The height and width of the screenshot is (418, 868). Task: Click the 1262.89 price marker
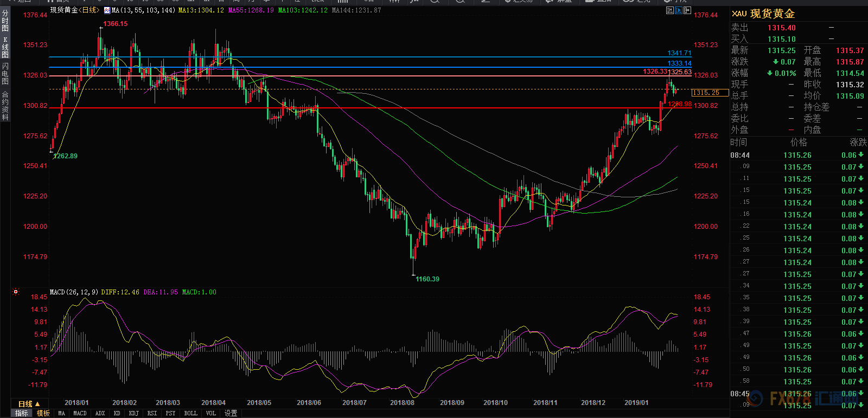(x=66, y=156)
